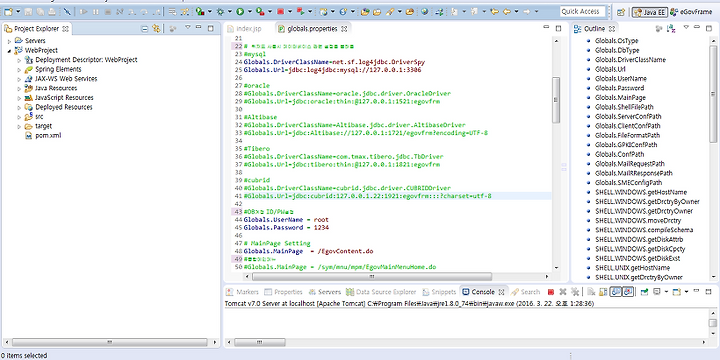Click the Print toolbar icon
Image resolution: width=720 pixels, height=360 pixels.
(52, 11)
